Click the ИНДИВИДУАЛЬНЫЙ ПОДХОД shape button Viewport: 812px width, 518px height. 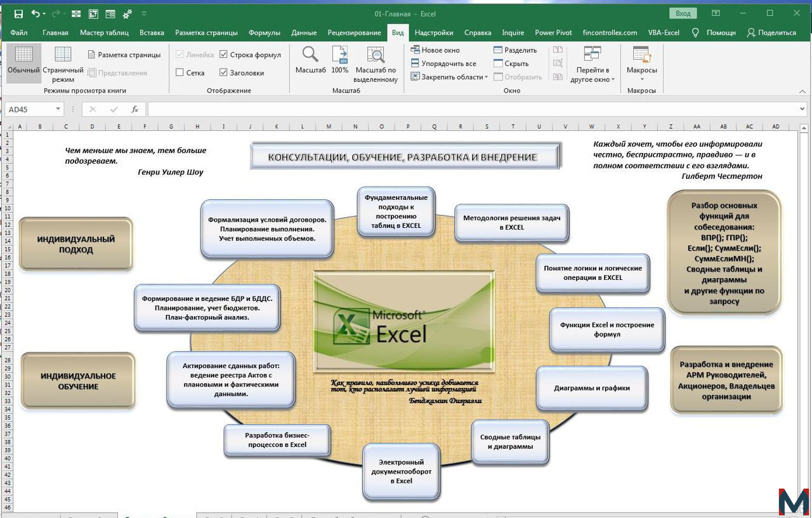point(75,244)
